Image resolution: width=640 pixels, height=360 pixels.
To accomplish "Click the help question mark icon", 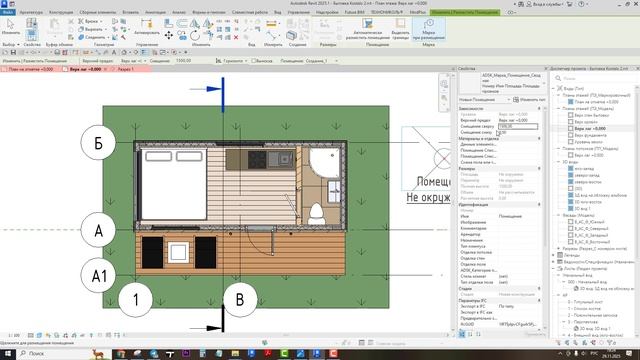I will 581,4.
